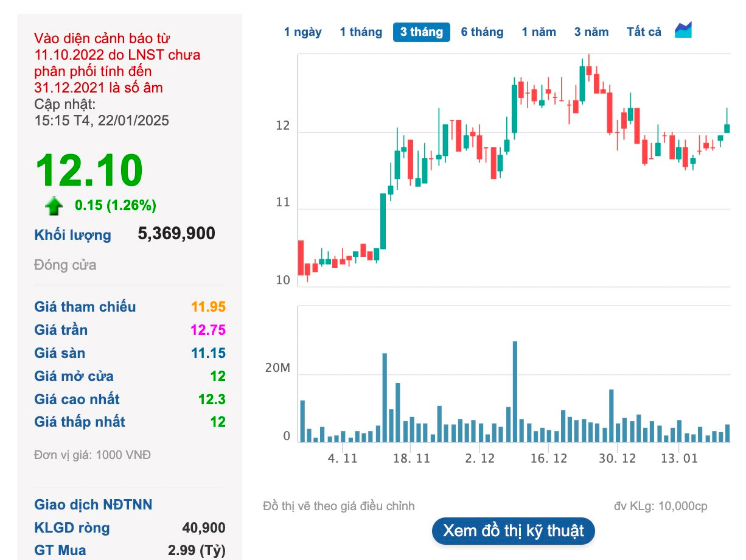Click the Khối lượng volume label
The image size is (746, 560).
coord(72,235)
